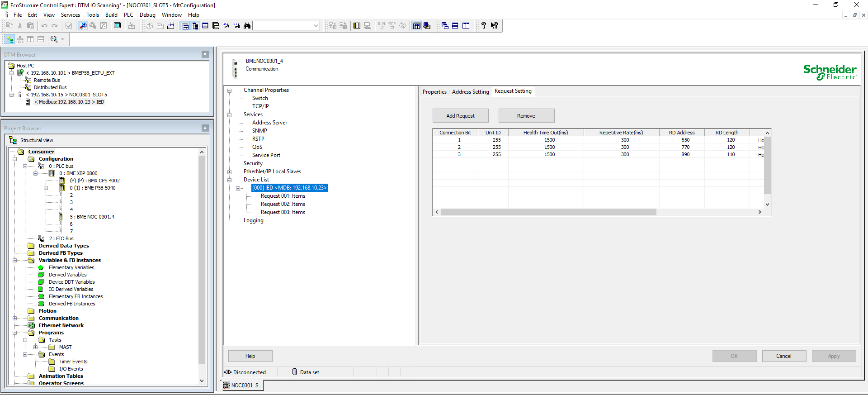Click the project browser toggle icon
The image size is (868, 395).
(x=195, y=26)
